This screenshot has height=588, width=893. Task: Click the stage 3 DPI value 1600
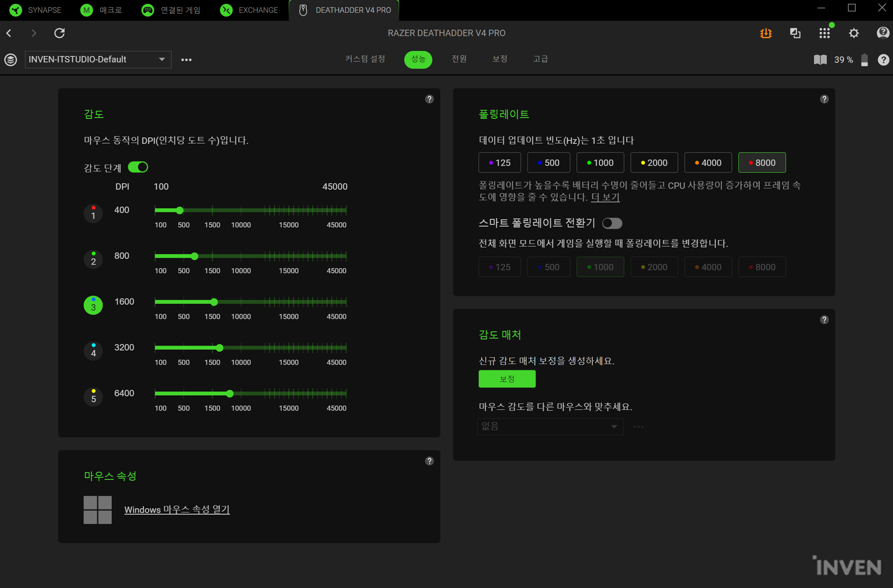124,302
